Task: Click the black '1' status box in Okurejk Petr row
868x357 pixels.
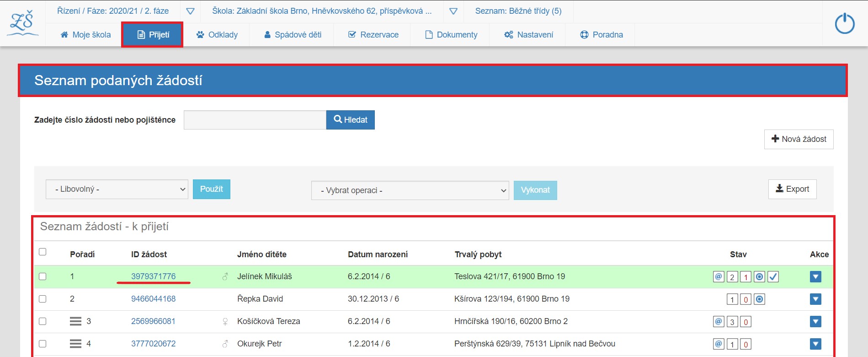Action: (x=732, y=344)
